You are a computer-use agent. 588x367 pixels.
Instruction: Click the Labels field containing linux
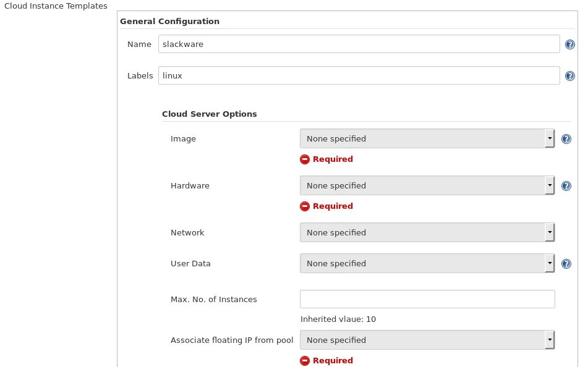359,76
